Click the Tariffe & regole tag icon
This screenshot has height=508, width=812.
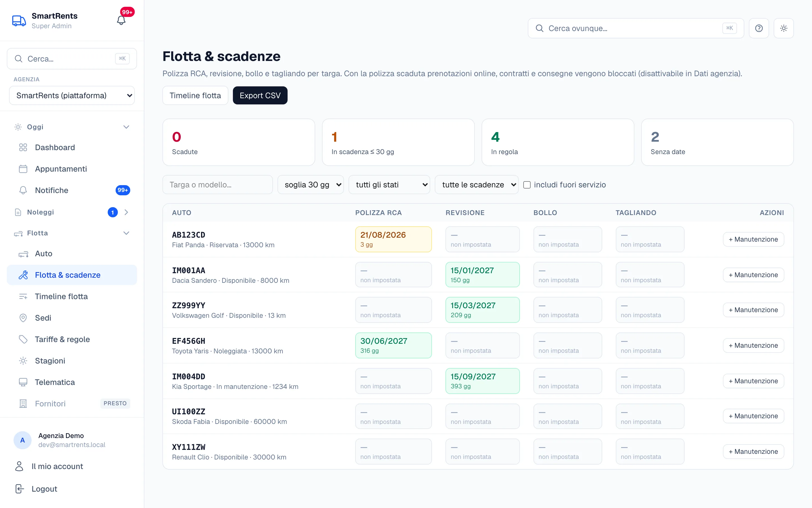[x=23, y=339]
